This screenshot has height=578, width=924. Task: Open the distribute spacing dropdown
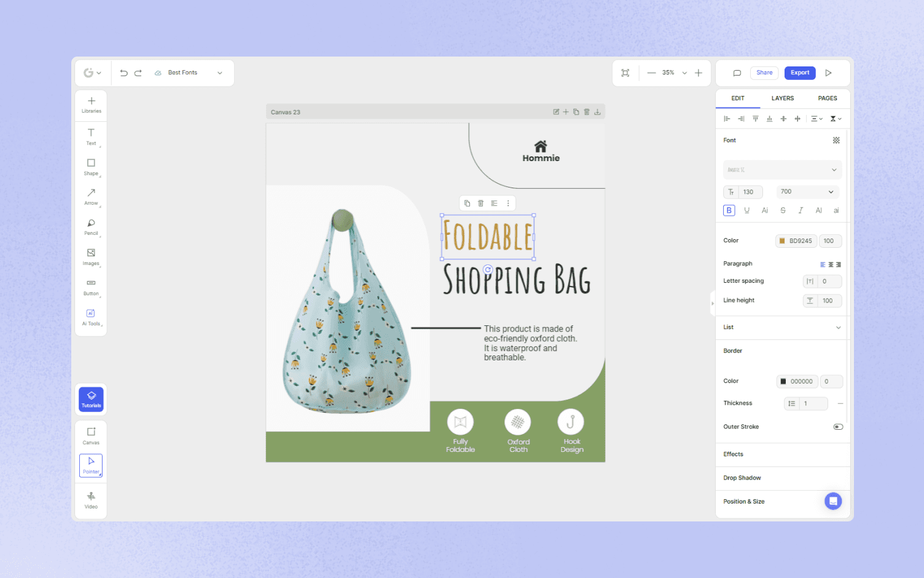(816, 119)
